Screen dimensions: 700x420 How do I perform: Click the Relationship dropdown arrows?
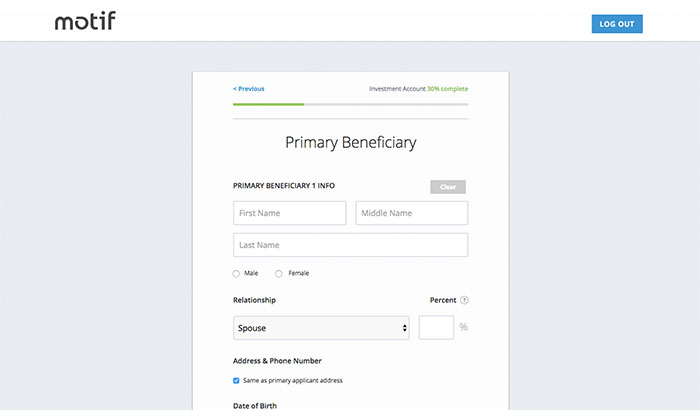(x=404, y=328)
